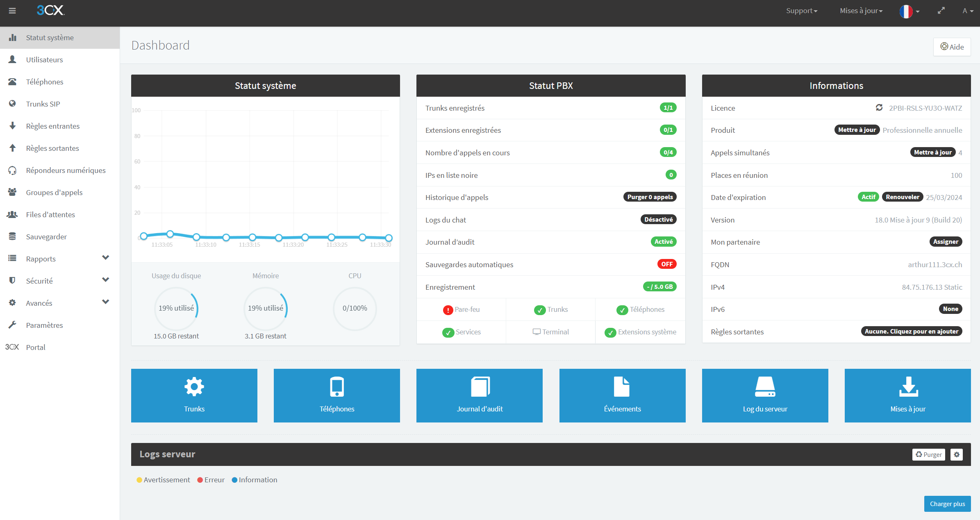The height and width of the screenshot is (520, 980).
Task: Toggle Avertissement log filter
Action: [163, 480]
